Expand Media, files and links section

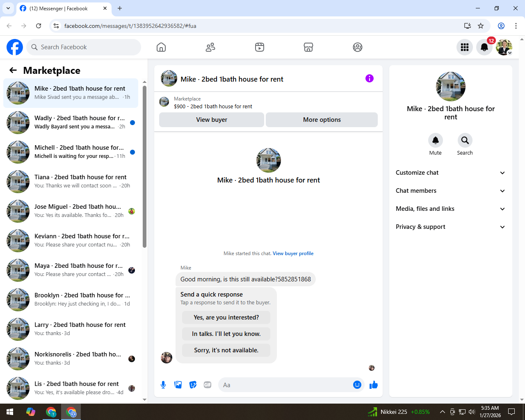[450, 209]
